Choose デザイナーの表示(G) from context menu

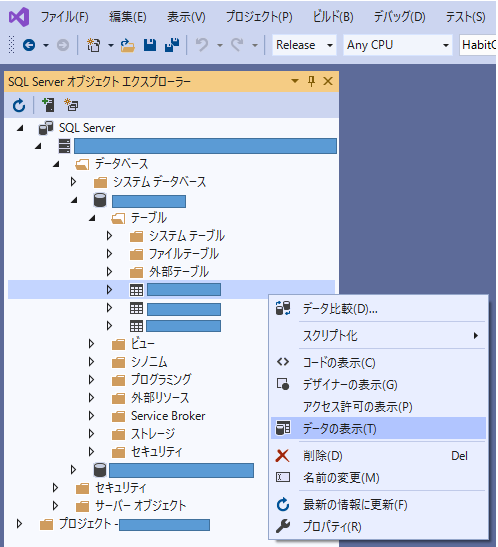[378, 385]
